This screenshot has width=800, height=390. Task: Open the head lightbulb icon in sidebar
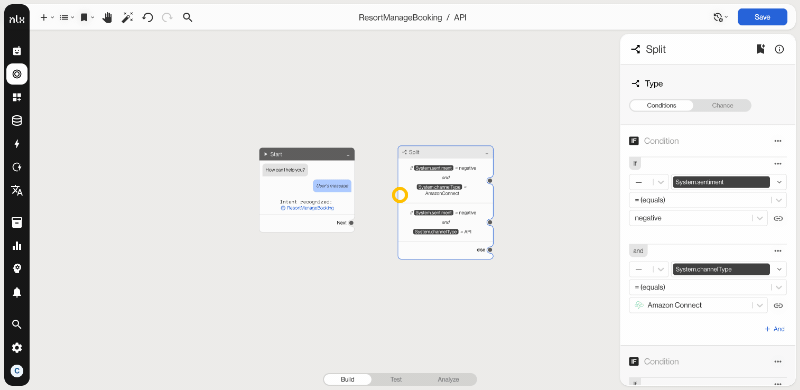click(17, 269)
